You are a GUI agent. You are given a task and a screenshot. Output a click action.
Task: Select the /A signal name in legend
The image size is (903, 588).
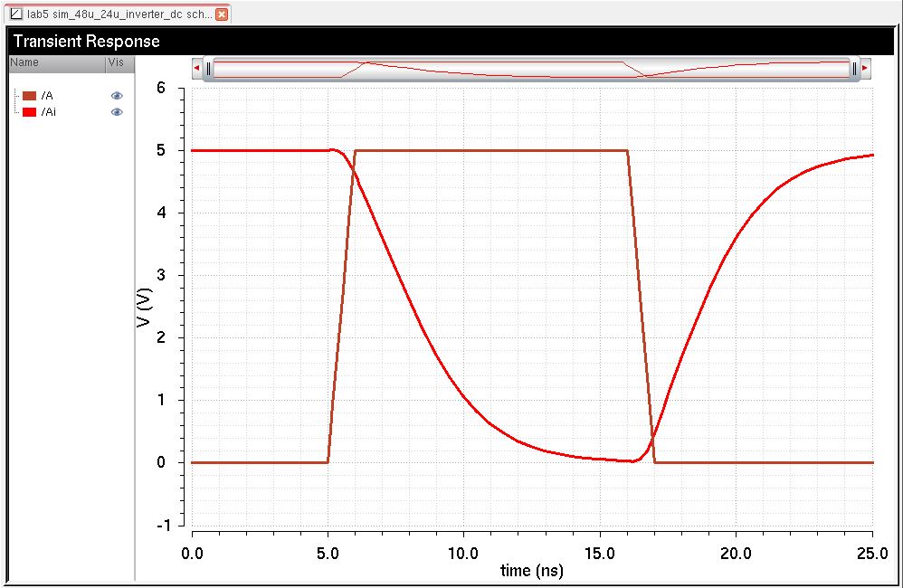(47, 96)
